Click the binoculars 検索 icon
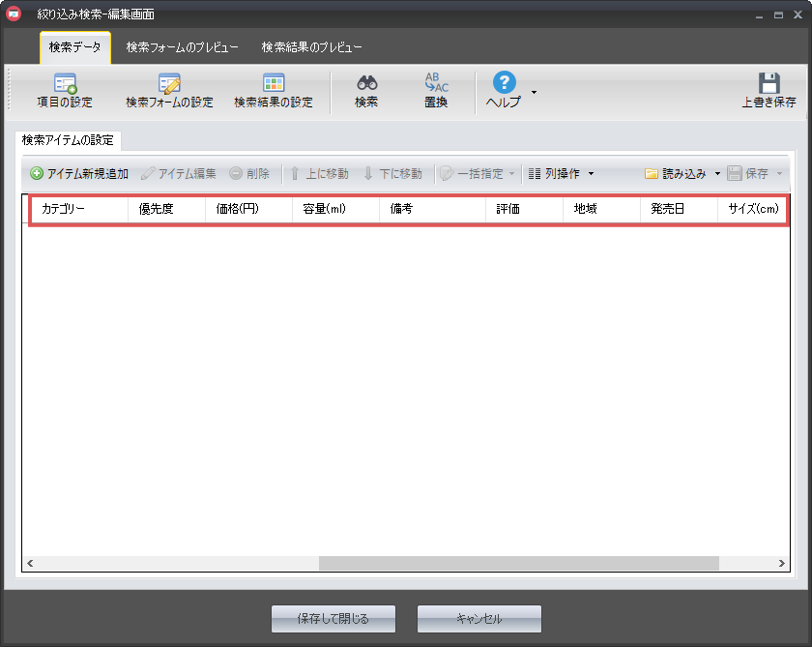 click(366, 84)
